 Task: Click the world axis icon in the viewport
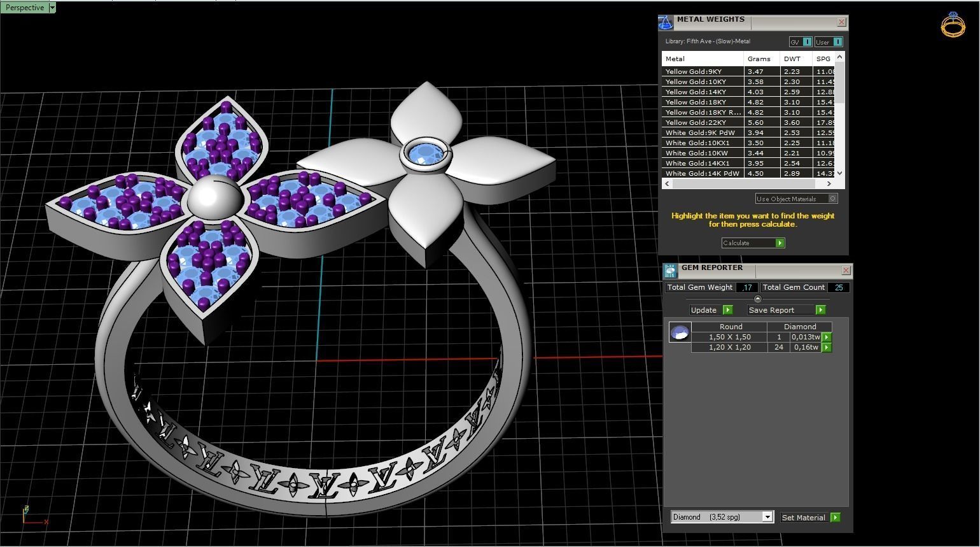click(x=34, y=516)
